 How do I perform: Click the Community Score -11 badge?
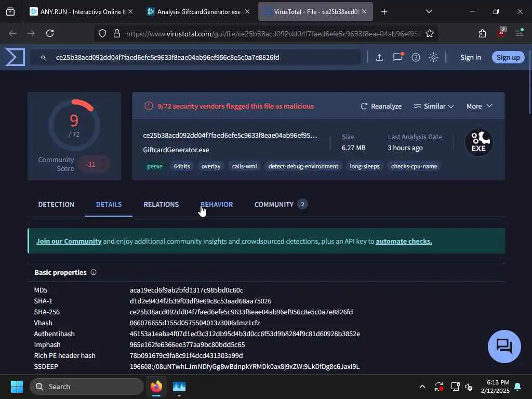(92, 164)
